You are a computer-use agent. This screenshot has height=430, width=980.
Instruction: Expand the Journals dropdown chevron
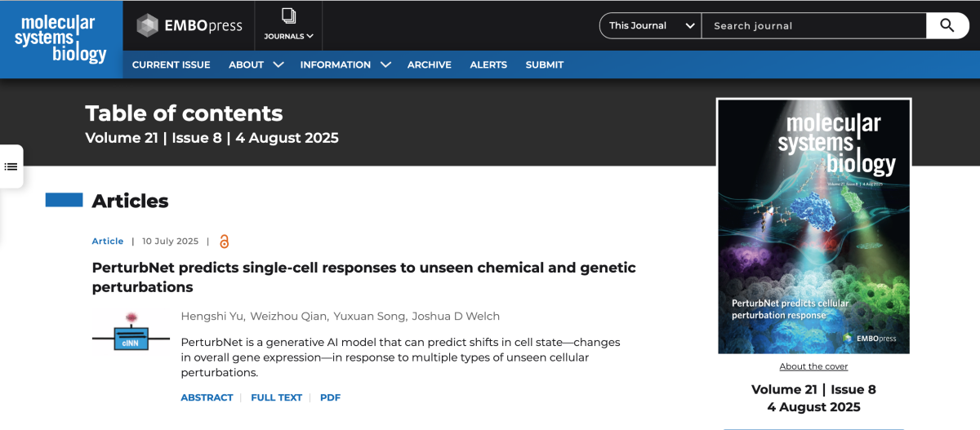pyautogui.click(x=310, y=37)
